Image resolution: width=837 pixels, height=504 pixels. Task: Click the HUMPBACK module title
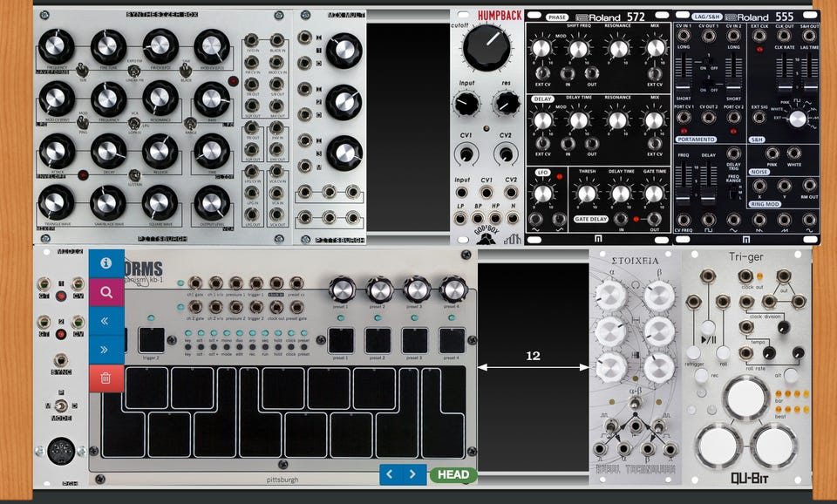click(500, 16)
